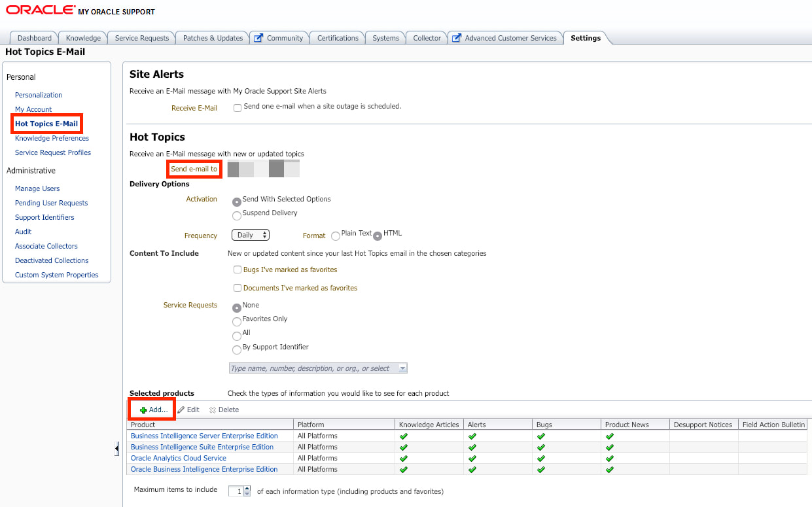
Task: Switch to Collector tab
Action: point(427,38)
